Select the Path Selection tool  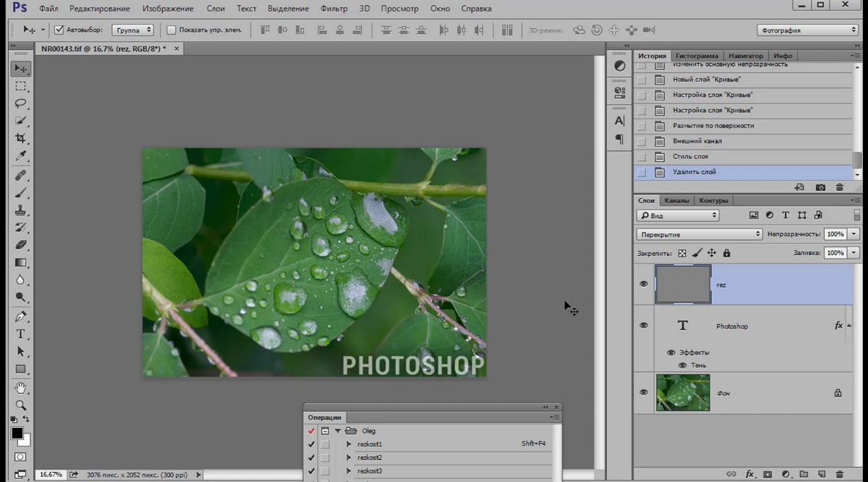click(20, 351)
